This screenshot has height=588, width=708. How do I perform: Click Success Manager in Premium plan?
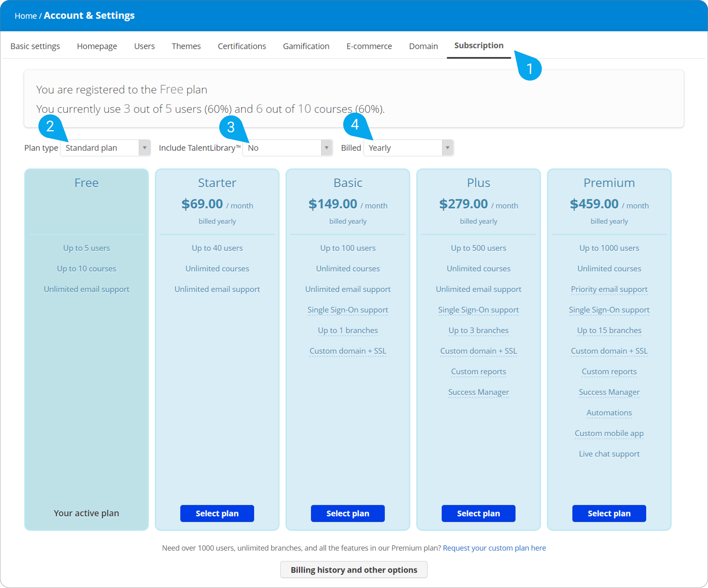pos(609,392)
